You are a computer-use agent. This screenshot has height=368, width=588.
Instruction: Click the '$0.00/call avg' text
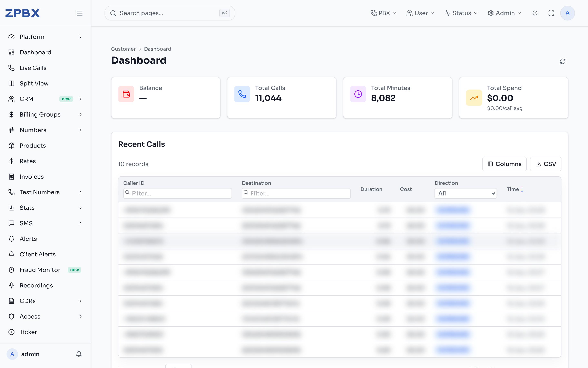pyautogui.click(x=505, y=108)
